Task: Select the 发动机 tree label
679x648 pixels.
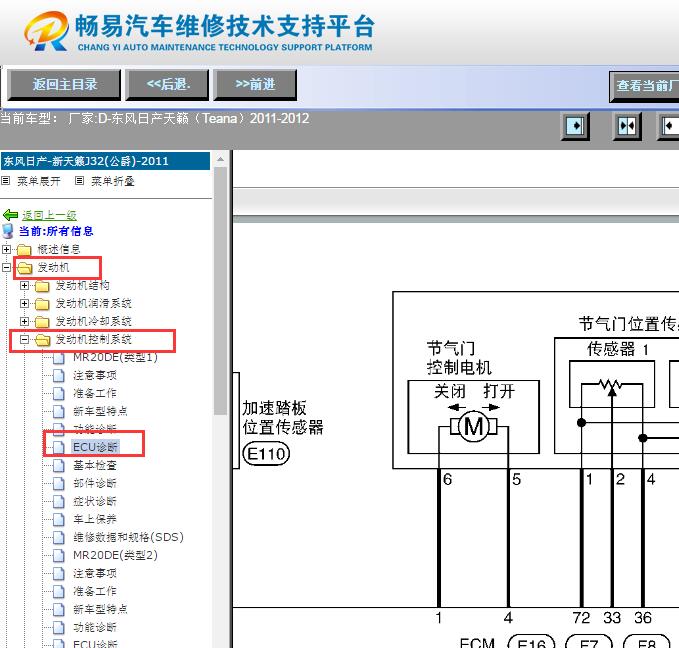Action: click(x=53, y=267)
